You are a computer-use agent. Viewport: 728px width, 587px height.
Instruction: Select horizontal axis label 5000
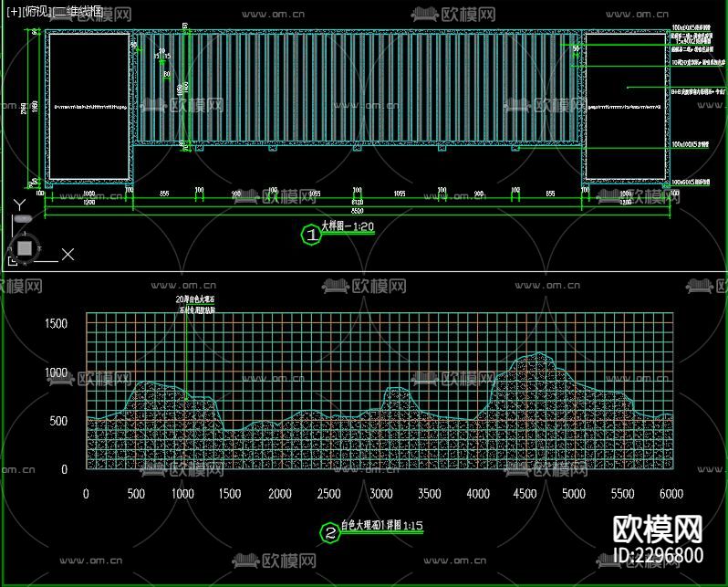point(574,494)
